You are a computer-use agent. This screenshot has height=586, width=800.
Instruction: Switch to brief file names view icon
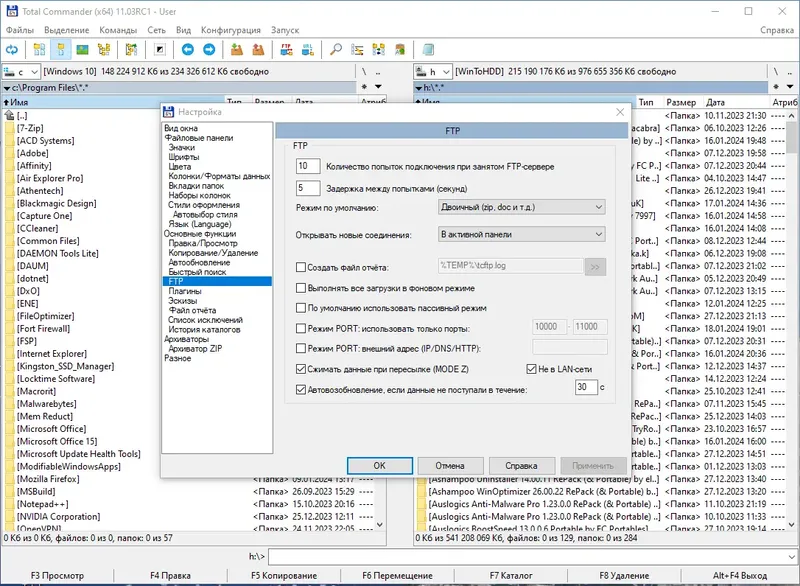(39, 49)
